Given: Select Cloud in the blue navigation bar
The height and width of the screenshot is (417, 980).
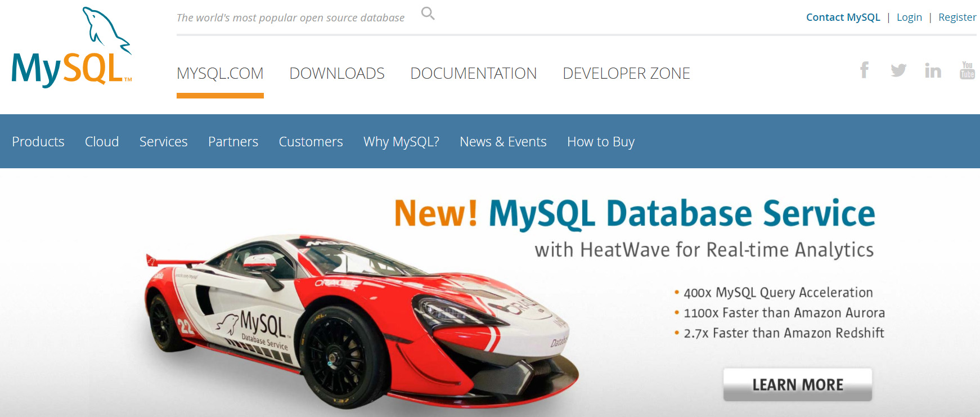Looking at the screenshot, I should [x=102, y=142].
